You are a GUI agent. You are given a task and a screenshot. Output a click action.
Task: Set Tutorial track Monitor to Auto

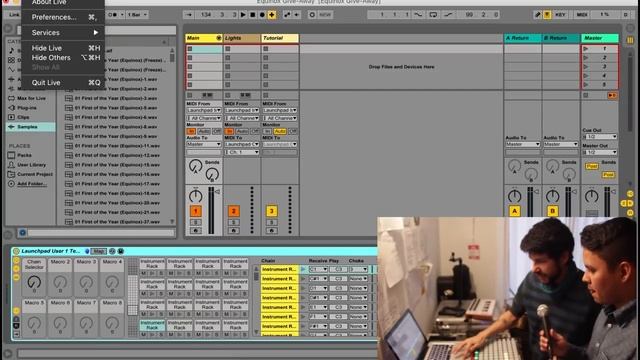[280, 131]
